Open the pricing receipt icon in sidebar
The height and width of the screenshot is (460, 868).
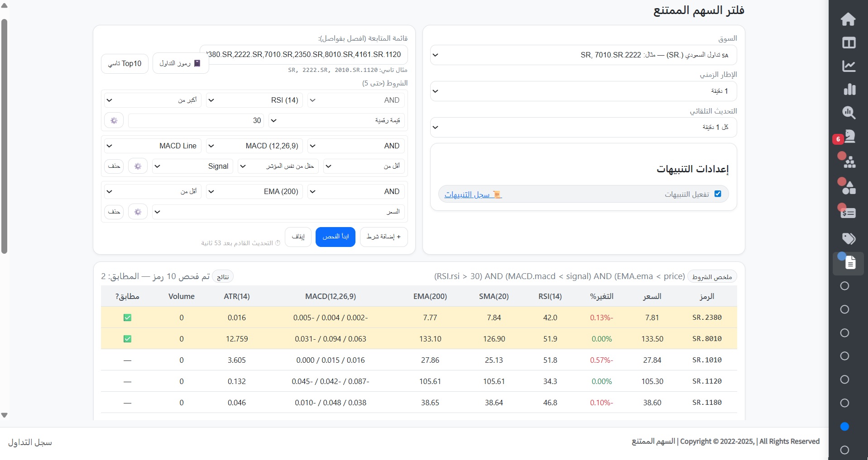coord(849,212)
